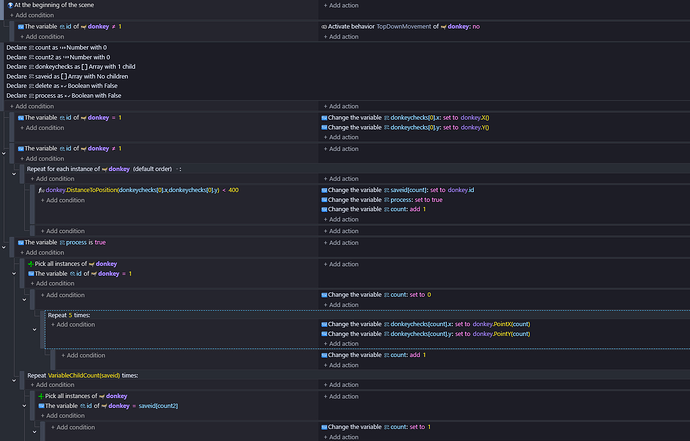
Task: Click 'VariableChildCount(saveid)' repeat expression
Action: [x=84, y=376]
